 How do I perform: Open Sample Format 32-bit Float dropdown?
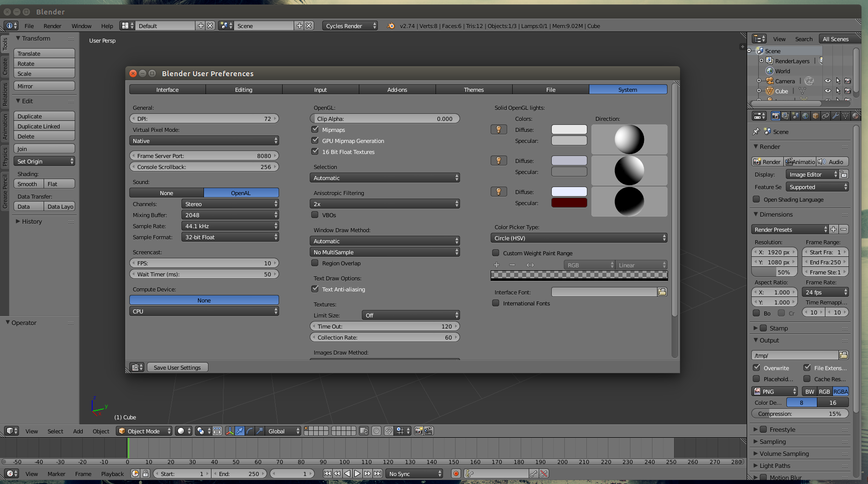pos(230,237)
